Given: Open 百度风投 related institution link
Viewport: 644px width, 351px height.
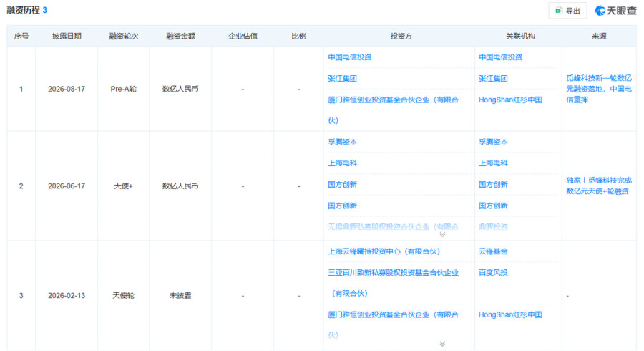Looking at the screenshot, I should [x=493, y=272].
